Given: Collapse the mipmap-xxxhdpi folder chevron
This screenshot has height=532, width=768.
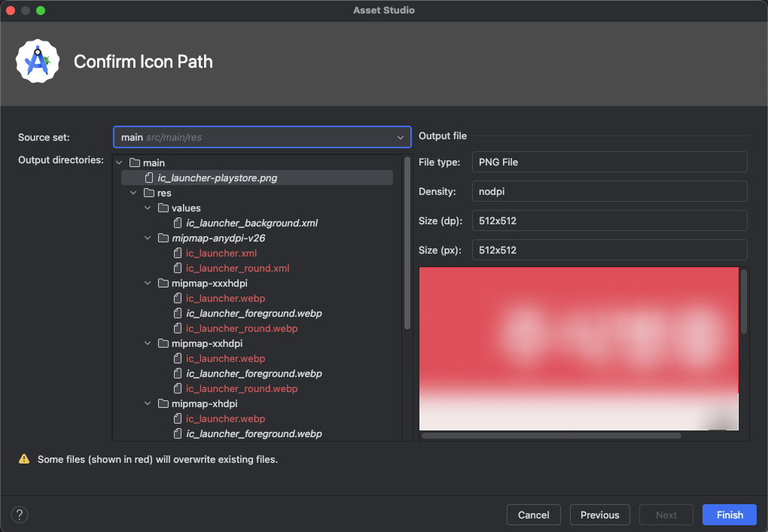Looking at the screenshot, I should point(148,283).
